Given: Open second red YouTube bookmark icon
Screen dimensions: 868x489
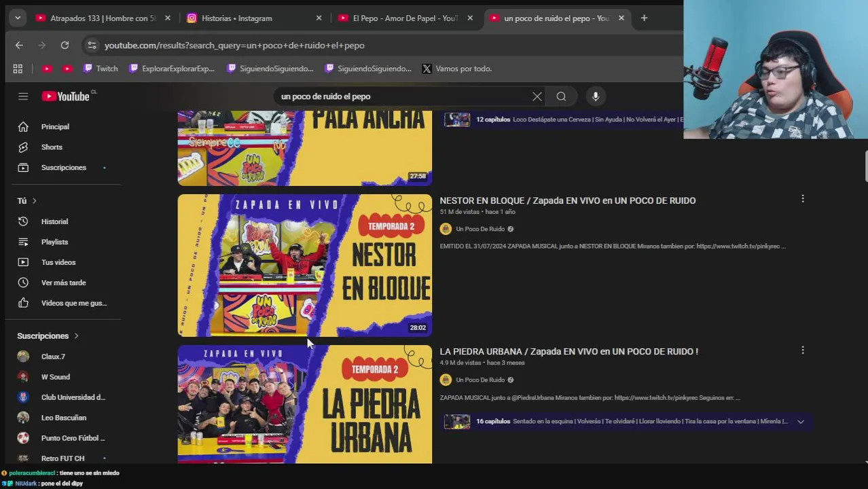Looking at the screenshot, I should (x=67, y=69).
